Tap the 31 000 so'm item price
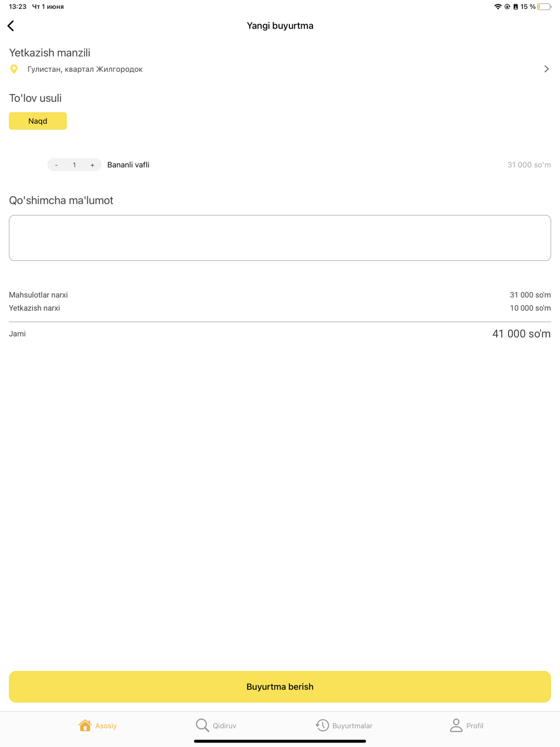560x747 pixels. (529, 165)
